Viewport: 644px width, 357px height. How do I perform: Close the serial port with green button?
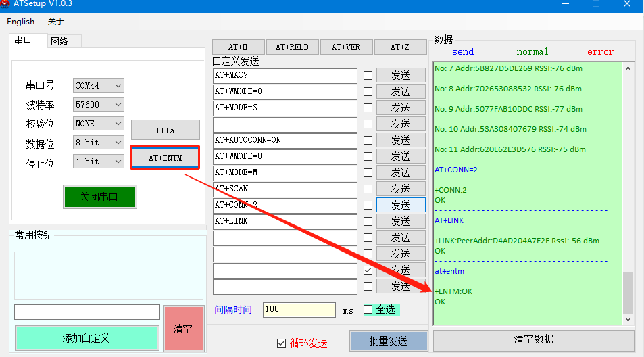coord(99,197)
